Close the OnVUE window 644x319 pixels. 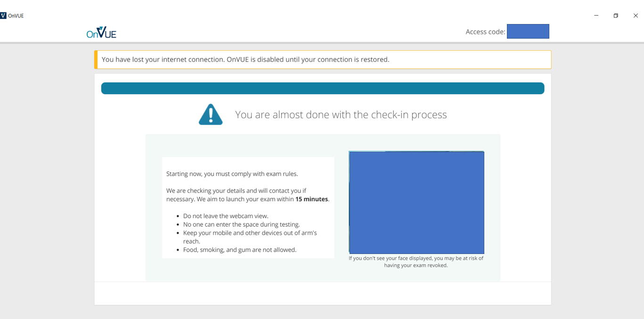click(635, 16)
